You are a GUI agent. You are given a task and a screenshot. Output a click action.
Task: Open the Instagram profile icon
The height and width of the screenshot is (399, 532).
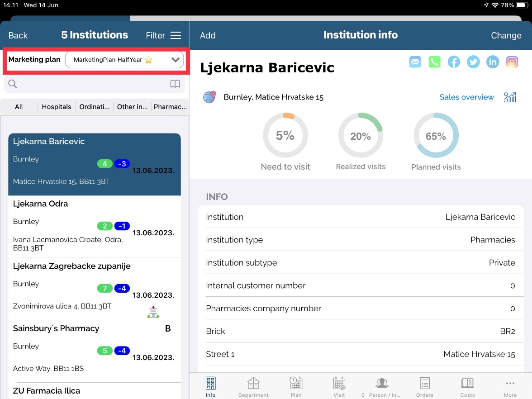coord(512,62)
